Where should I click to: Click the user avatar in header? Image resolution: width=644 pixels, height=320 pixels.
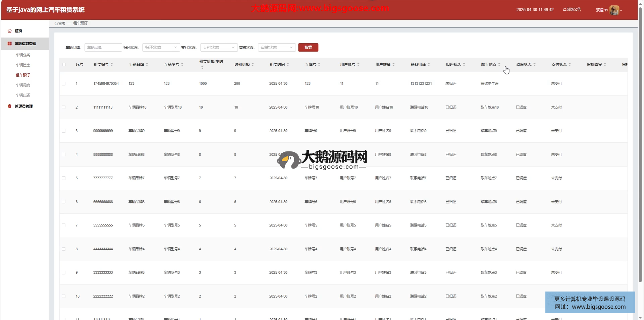coord(614,10)
